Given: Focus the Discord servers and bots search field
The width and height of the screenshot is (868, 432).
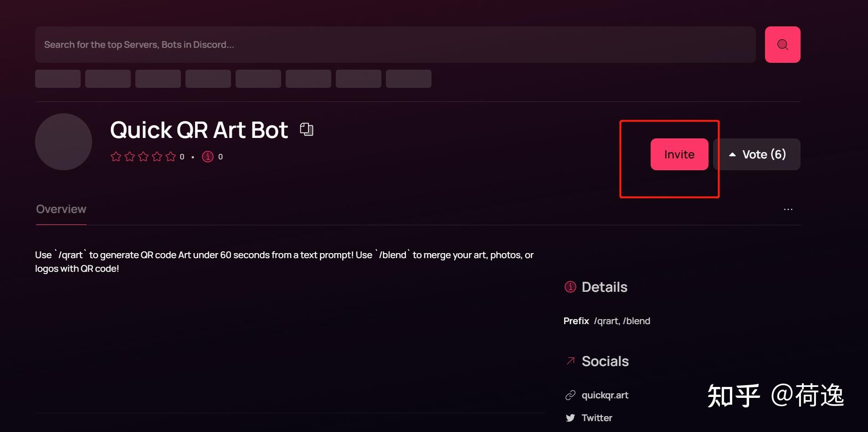Looking at the screenshot, I should [395, 45].
